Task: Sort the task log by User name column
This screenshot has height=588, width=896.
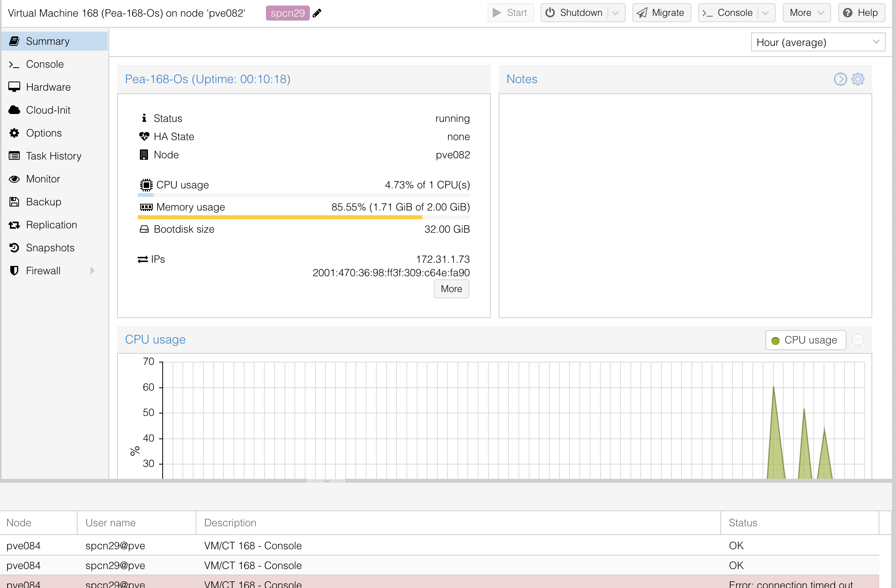Action: pyautogui.click(x=137, y=523)
